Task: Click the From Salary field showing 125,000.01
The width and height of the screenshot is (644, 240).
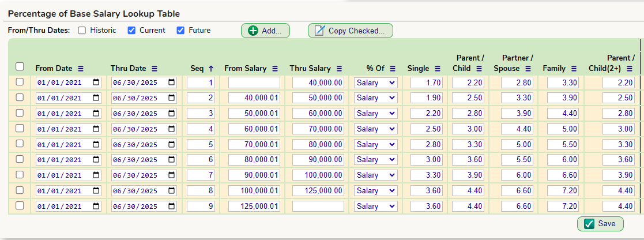Action: click(254, 207)
